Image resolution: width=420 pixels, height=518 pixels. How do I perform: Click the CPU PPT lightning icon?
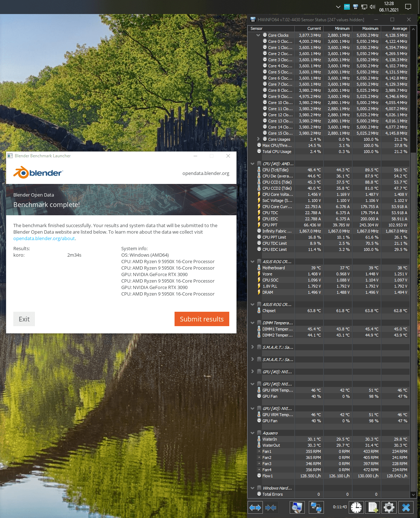point(259,225)
